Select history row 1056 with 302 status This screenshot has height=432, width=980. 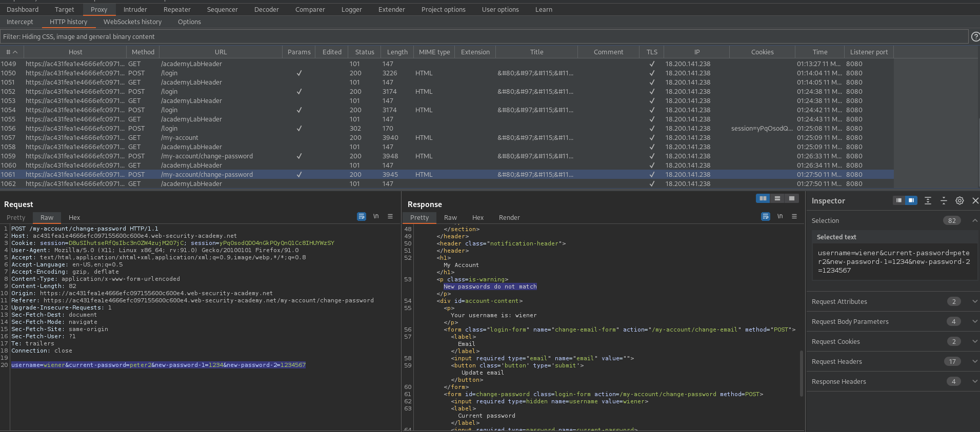[x=447, y=128]
